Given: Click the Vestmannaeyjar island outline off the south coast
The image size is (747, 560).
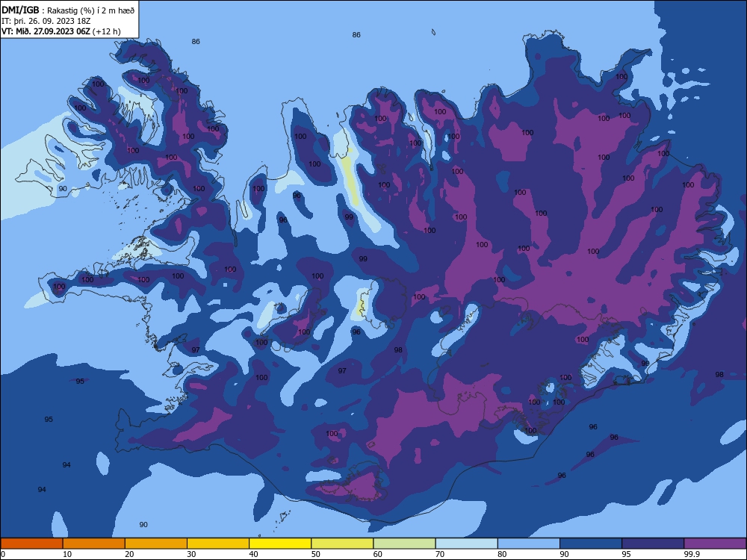Looking at the screenshot, I should (x=285, y=516).
